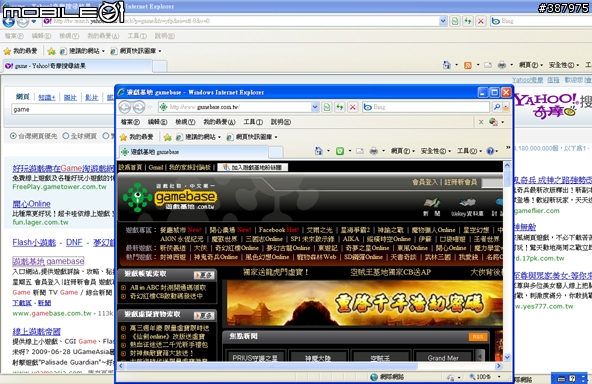592x384 pixels.
Task: Expand the Yahoo window address bar dropdown
Action: (443, 21)
